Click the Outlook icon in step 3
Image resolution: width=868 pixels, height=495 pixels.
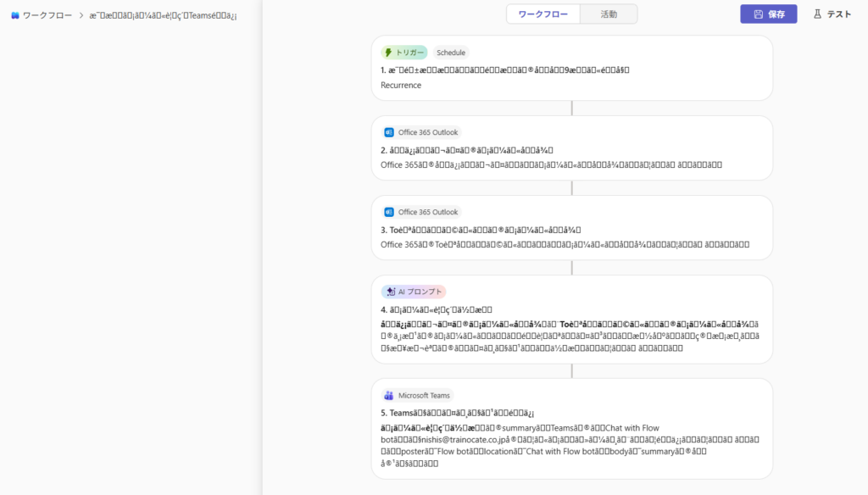[x=389, y=212]
